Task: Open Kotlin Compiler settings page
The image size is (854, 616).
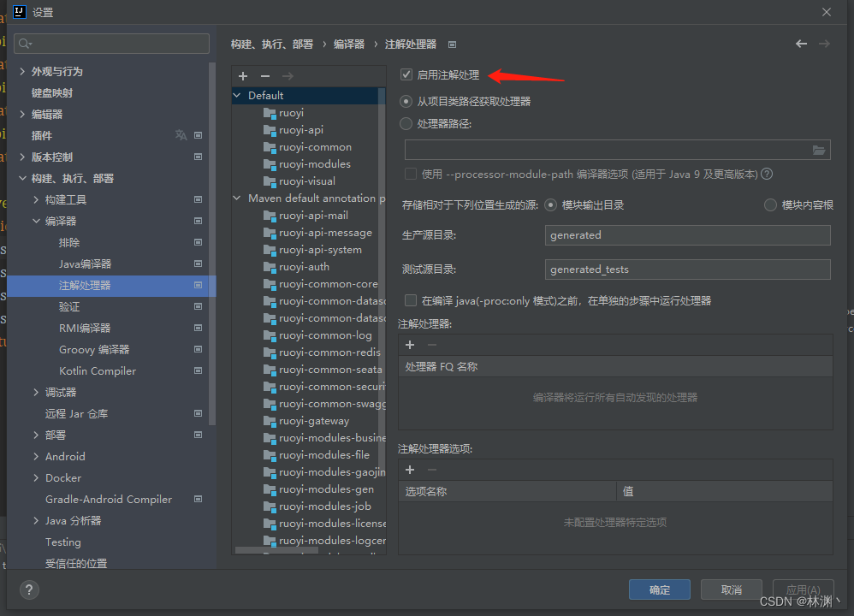Action: coord(98,371)
